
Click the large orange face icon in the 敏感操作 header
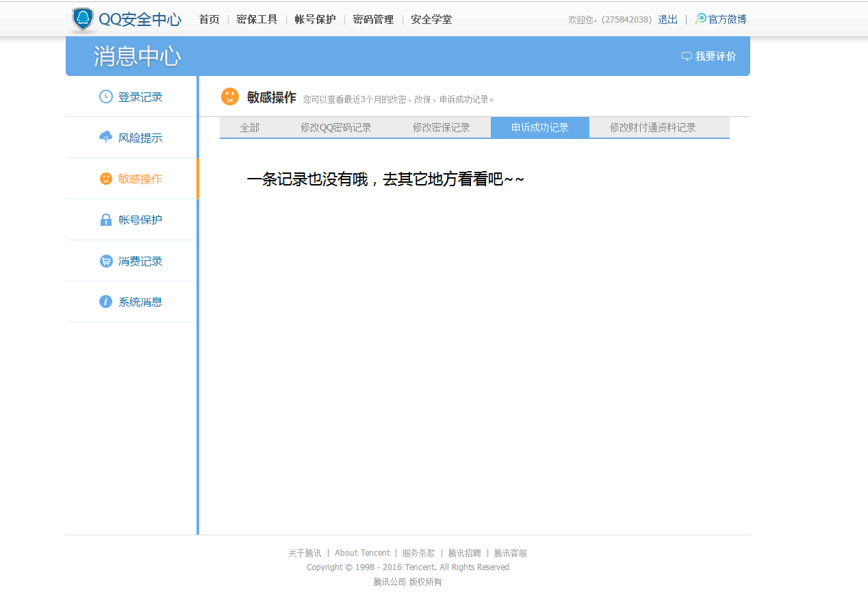tap(230, 97)
